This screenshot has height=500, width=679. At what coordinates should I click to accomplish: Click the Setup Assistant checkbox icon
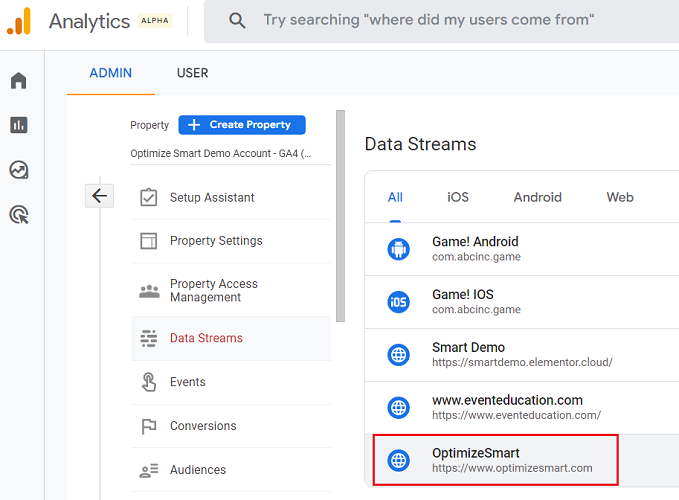tap(149, 197)
